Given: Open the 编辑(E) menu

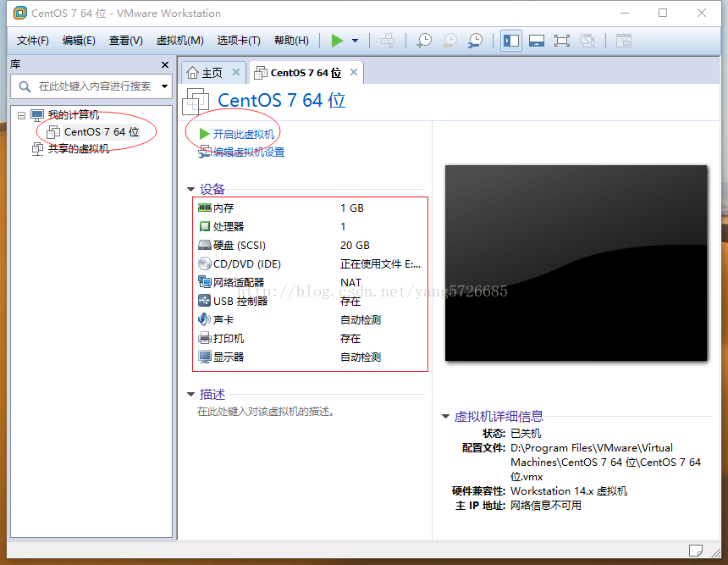Looking at the screenshot, I should (79, 41).
